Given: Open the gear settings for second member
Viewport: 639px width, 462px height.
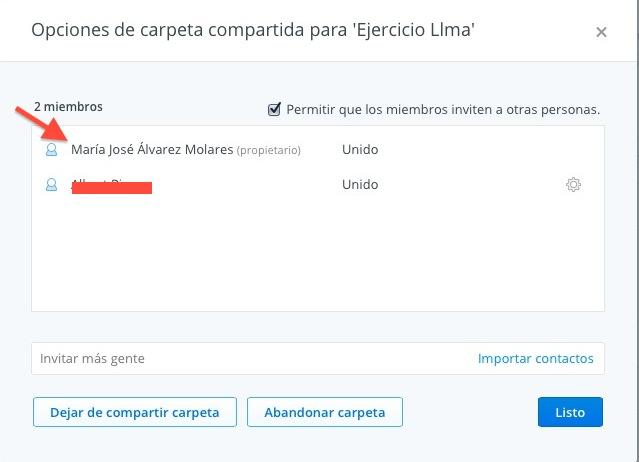Looking at the screenshot, I should tap(573, 185).
